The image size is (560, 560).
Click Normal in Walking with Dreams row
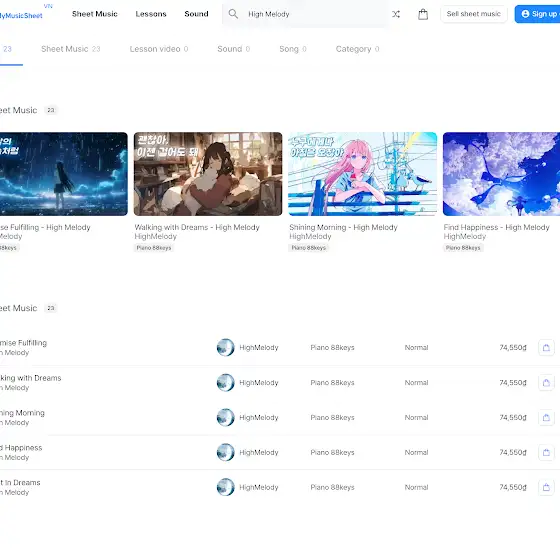[416, 382]
